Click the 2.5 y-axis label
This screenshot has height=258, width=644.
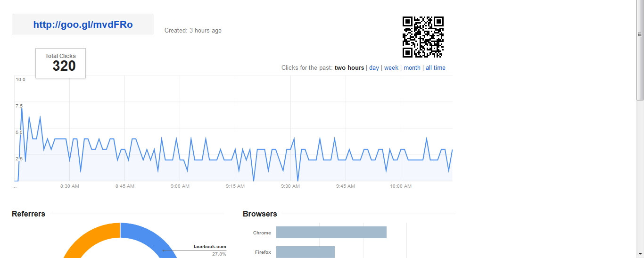(19, 159)
